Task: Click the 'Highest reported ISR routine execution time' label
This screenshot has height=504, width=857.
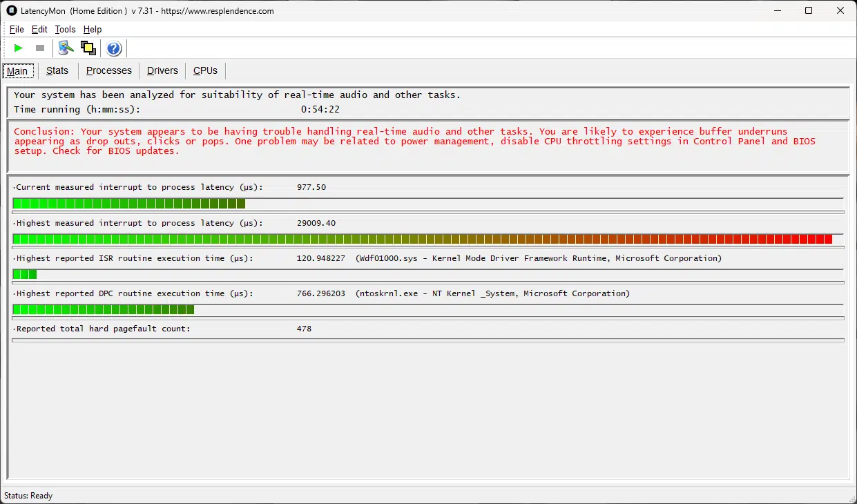Action: click(133, 258)
